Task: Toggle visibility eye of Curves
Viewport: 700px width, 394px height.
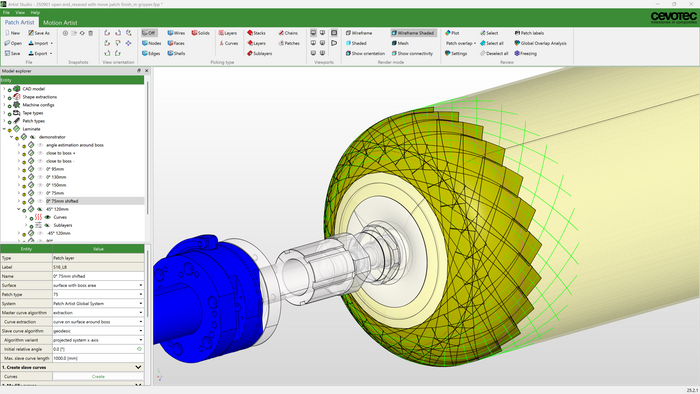Action: (x=47, y=217)
